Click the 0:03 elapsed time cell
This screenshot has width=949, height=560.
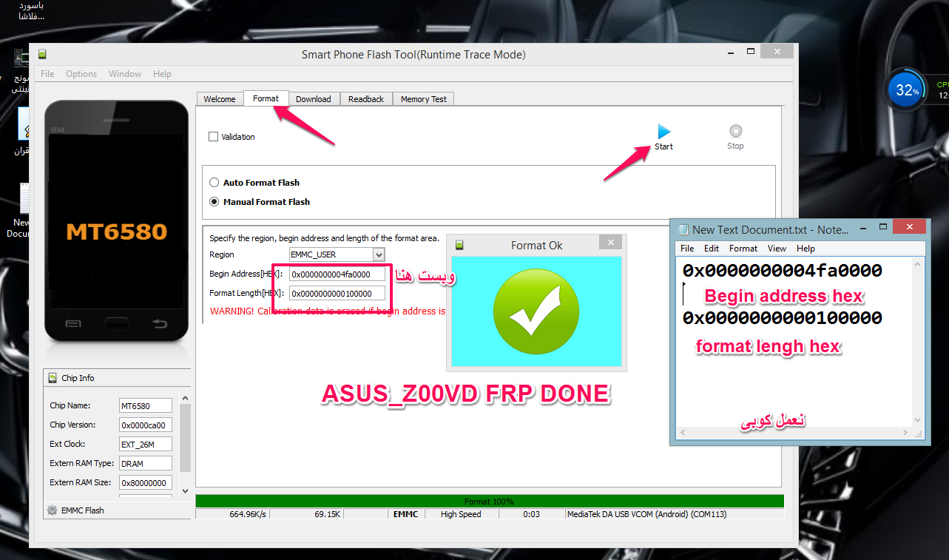point(531,514)
